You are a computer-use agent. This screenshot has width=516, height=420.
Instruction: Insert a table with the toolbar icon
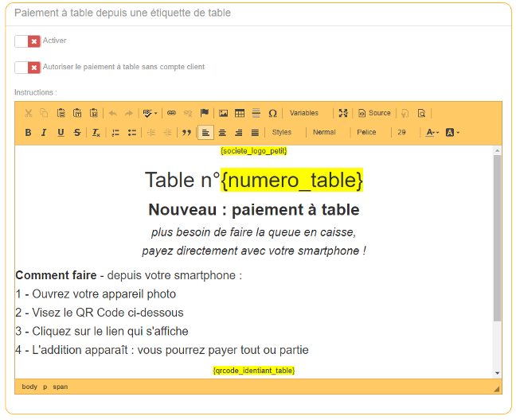pyautogui.click(x=240, y=113)
